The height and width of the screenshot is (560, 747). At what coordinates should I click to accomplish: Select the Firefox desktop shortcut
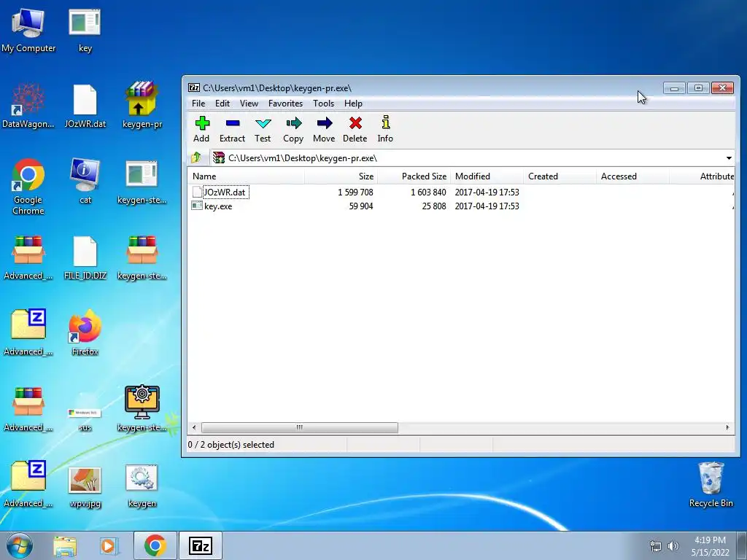(85, 332)
